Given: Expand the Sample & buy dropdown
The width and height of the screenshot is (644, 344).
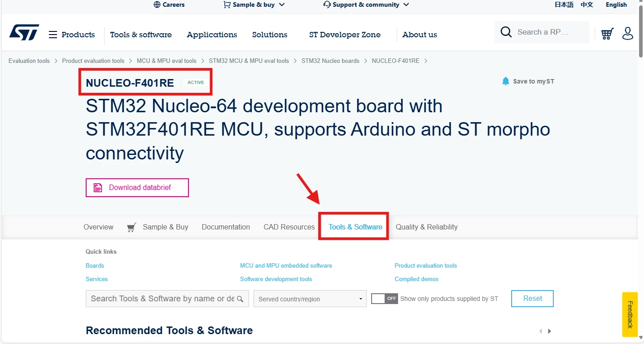Looking at the screenshot, I should point(282,4).
